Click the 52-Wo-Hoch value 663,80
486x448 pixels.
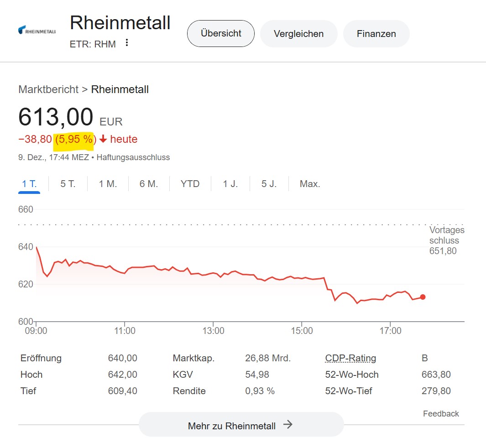coord(436,375)
